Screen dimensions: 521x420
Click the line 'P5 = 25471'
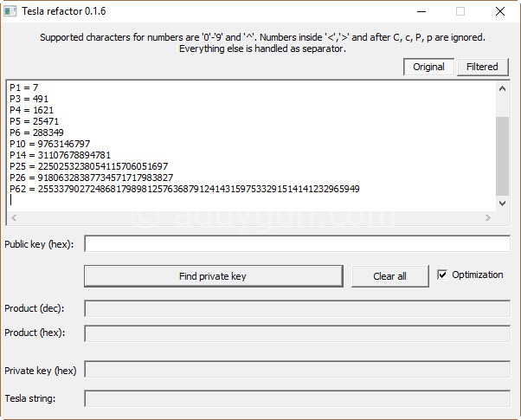coord(35,121)
